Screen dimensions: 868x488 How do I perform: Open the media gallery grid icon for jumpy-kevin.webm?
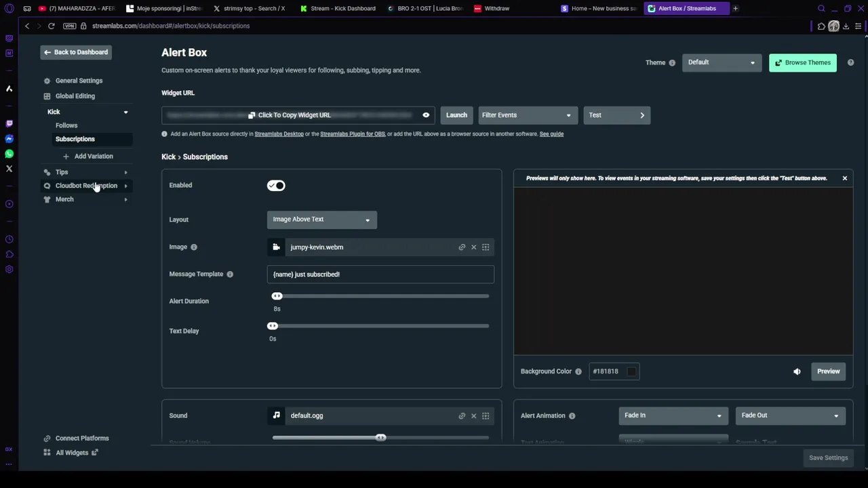[x=486, y=247]
